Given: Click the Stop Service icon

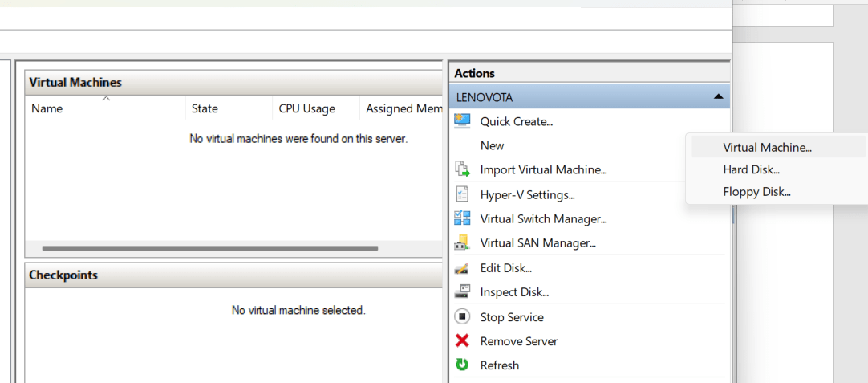Looking at the screenshot, I should pos(462,317).
